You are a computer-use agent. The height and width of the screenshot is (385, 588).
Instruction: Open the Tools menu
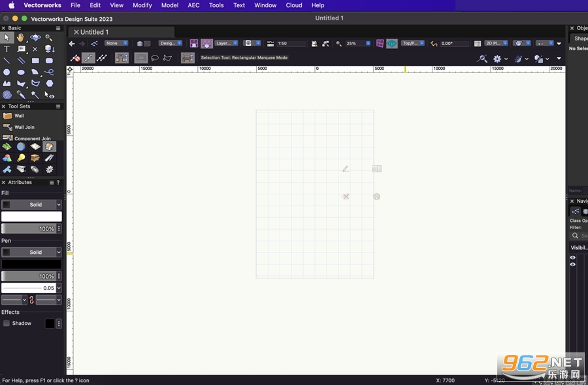coord(216,5)
